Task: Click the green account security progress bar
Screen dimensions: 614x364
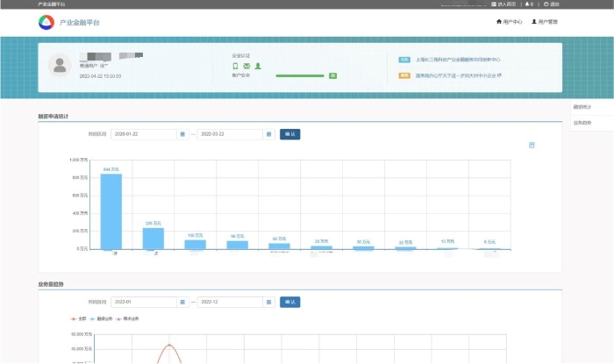Action: tap(300, 76)
